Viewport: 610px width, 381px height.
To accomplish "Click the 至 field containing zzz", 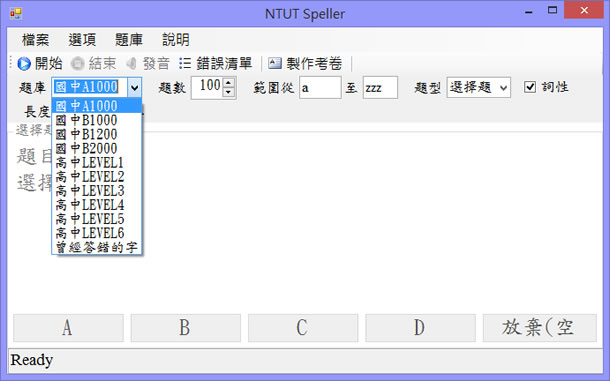I will [x=380, y=88].
